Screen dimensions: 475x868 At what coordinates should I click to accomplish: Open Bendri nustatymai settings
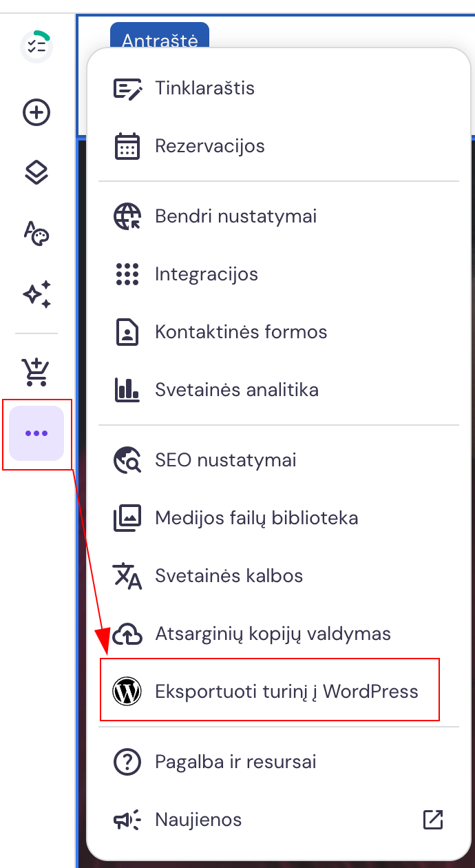pyautogui.click(x=235, y=216)
